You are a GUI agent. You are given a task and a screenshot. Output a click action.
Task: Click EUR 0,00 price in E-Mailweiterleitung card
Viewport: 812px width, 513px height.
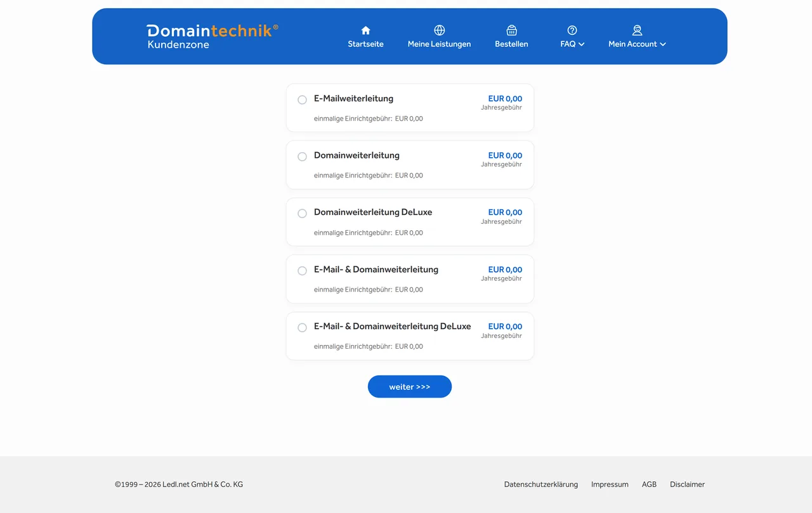pyautogui.click(x=505, y=98)
